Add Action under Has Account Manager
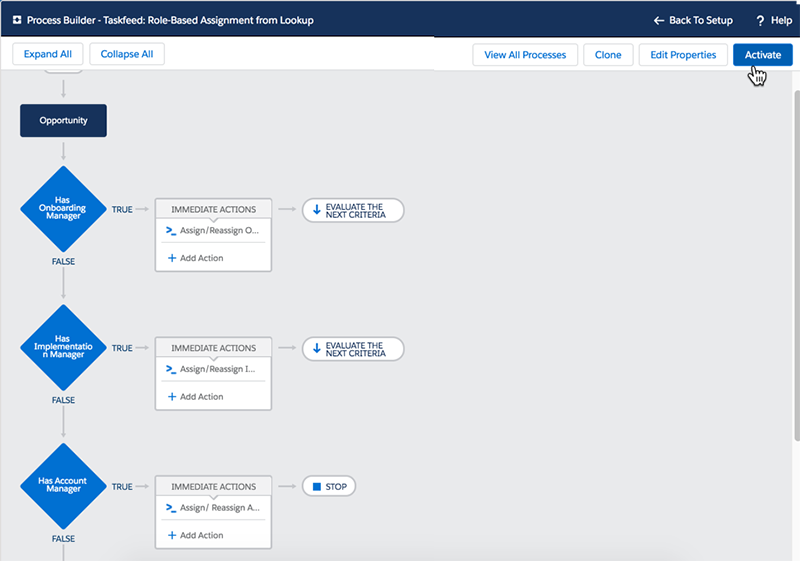This screenshot has height=561, width=800. tap(195, 535)
